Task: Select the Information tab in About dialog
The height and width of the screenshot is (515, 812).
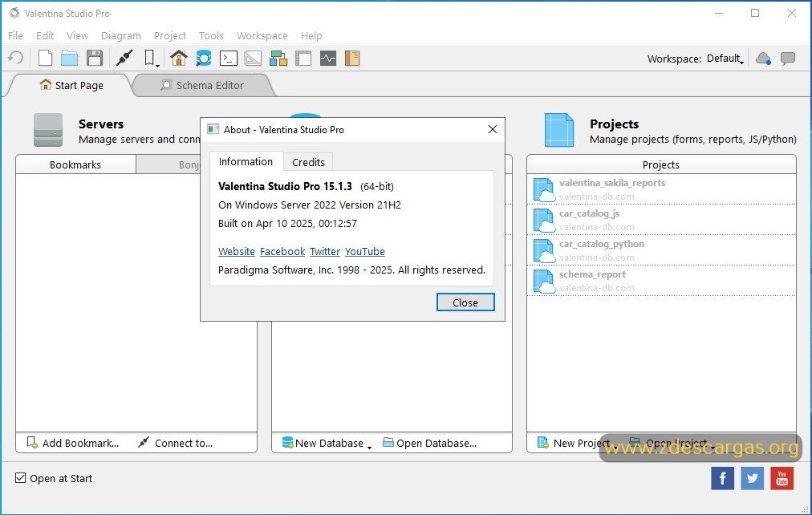Action: pyautogui.click(x=246, y=161)
